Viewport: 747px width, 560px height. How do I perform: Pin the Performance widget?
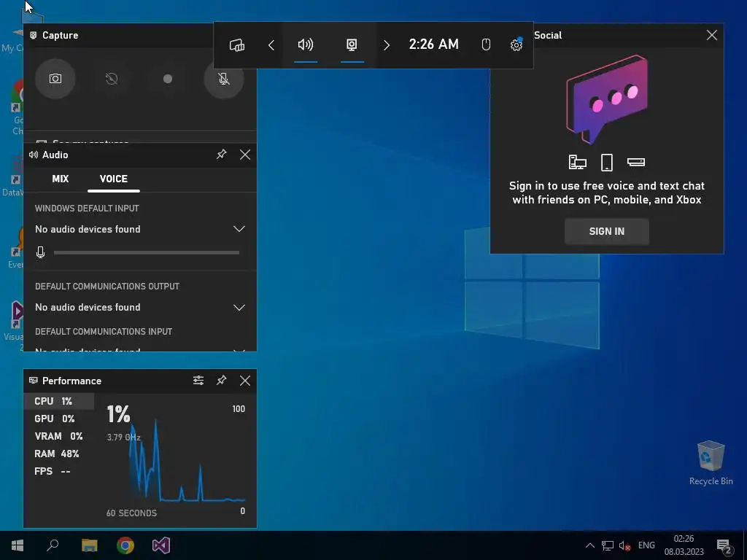click(222, 381)
